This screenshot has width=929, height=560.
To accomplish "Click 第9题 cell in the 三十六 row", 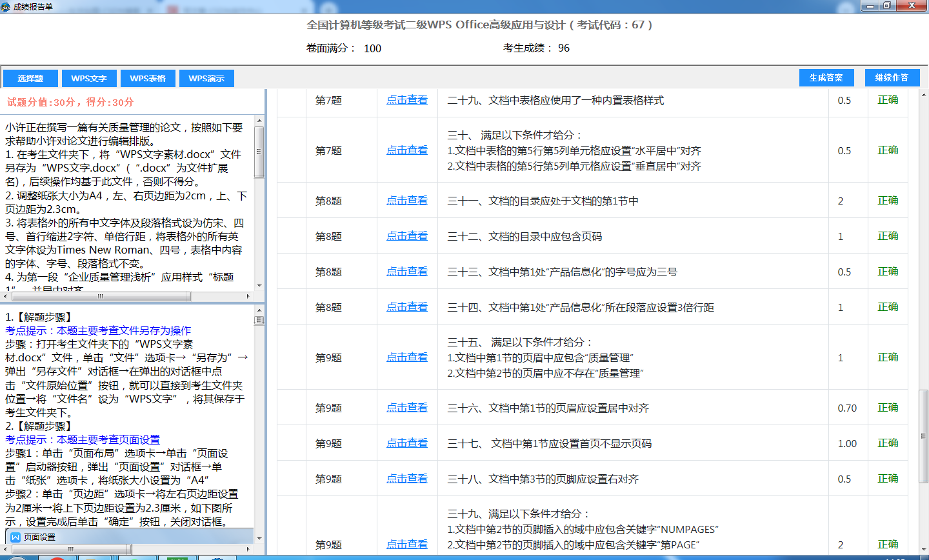I will (x=328, y=408).
